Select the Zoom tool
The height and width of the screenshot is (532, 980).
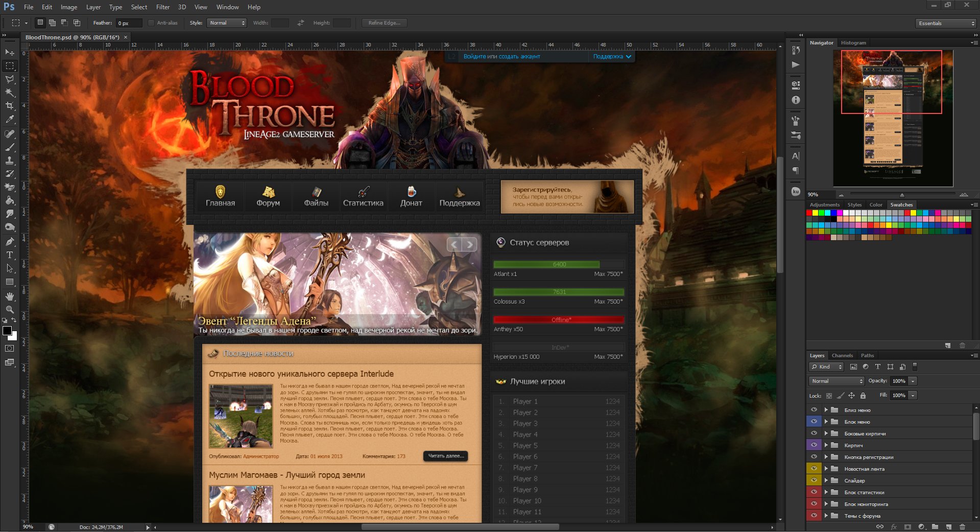coord(10,310)
